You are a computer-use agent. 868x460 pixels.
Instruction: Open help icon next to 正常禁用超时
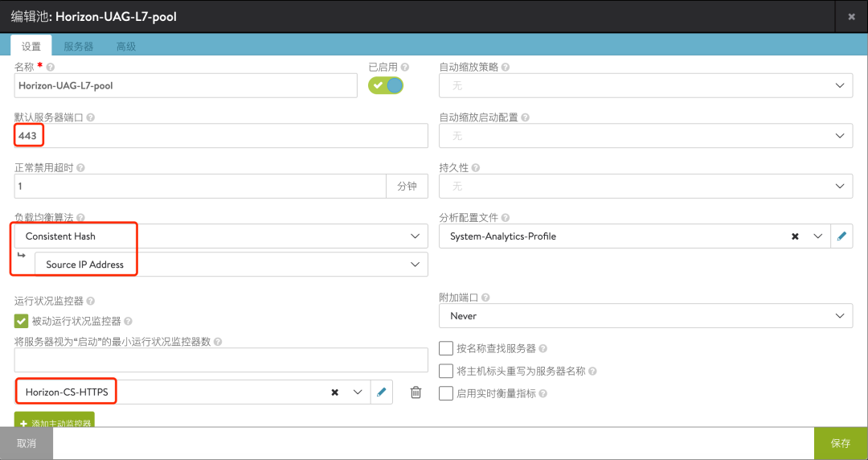point(80,168)
